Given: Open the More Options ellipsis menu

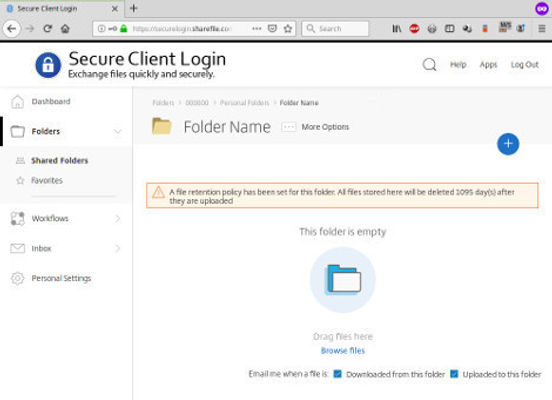Looking at the screenshot, I should click(x=289, y=127).
